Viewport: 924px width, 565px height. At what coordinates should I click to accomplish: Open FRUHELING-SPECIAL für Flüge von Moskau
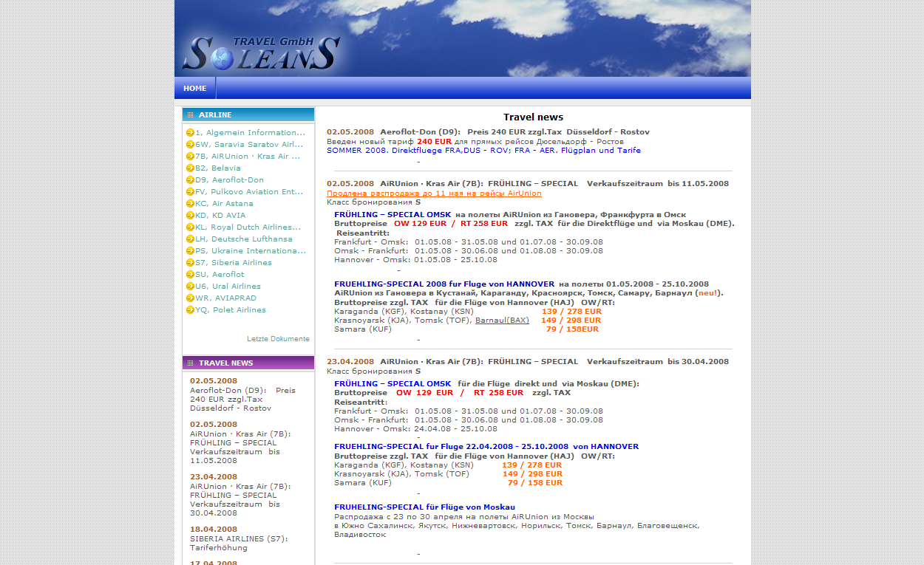tap(424, 507)
